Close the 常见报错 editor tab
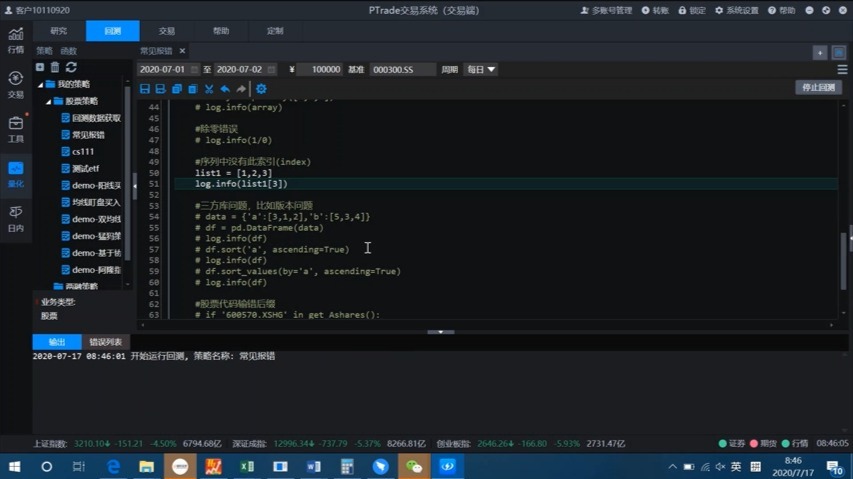 point(182,51)
